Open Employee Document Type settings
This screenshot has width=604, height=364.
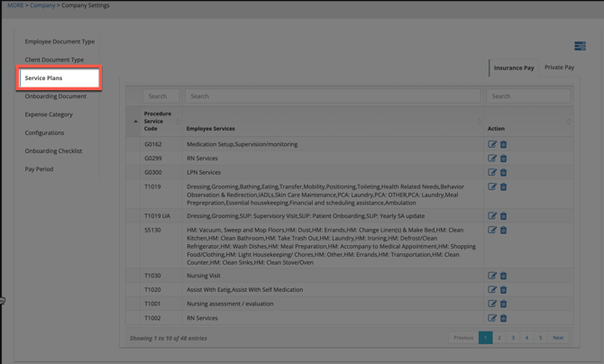click(x=59, y=41)
